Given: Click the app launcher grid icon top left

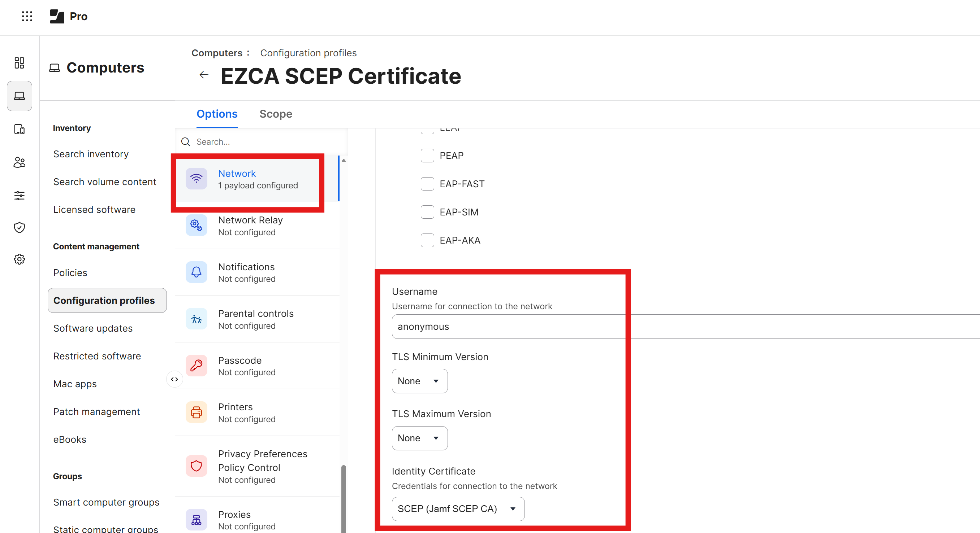Looking at the screenshot, I should click(x=27, y=16).
